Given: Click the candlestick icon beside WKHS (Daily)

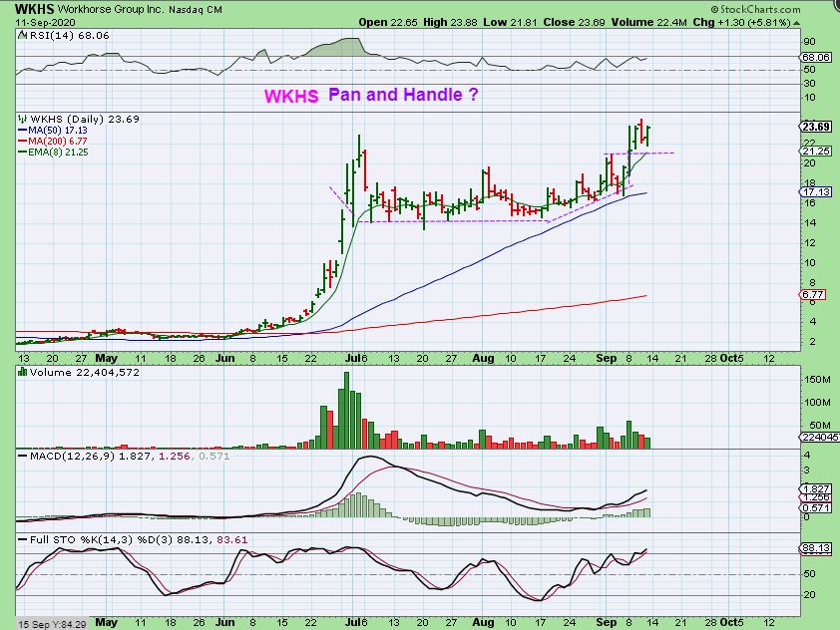Looking at the screenshot, I should [23, 119].
